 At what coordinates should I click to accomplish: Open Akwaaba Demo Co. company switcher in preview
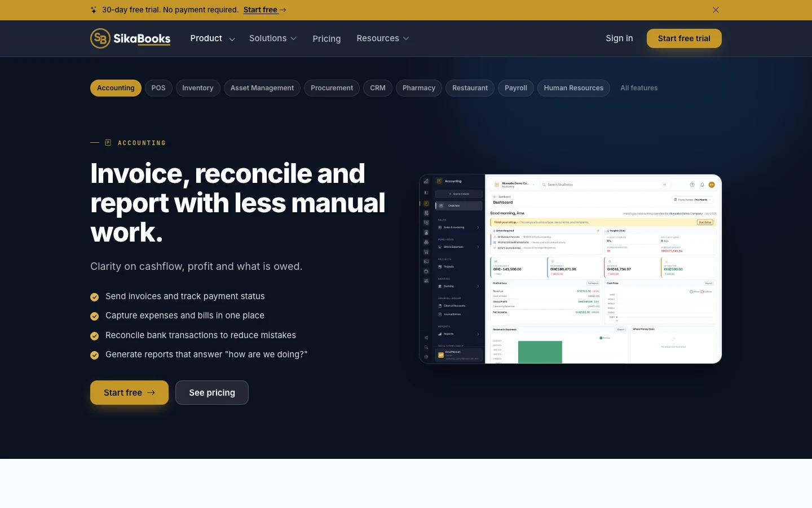tap(514, 185)
